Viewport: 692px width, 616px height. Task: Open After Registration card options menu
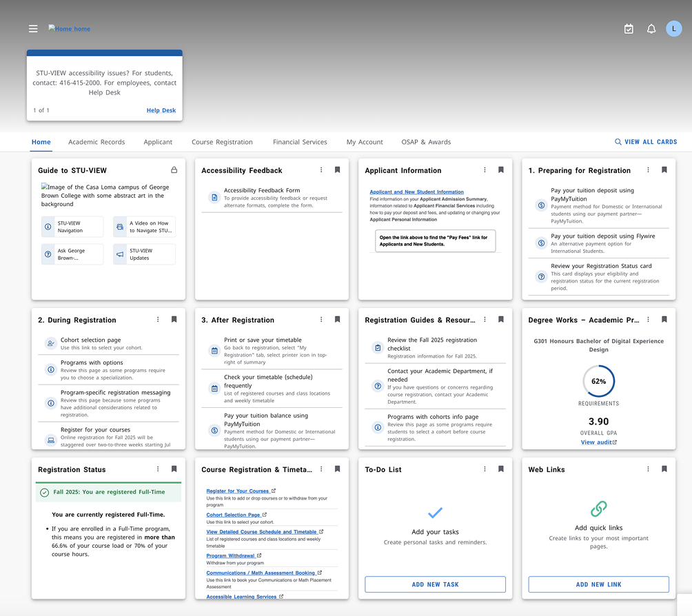click(321, 320)
